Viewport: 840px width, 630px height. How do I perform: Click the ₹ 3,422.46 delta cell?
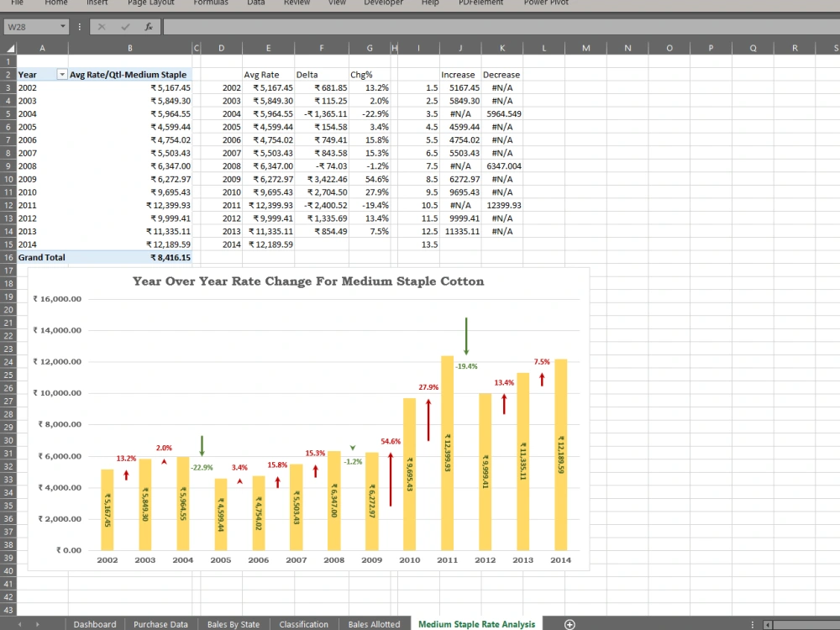tap(322, 179)
